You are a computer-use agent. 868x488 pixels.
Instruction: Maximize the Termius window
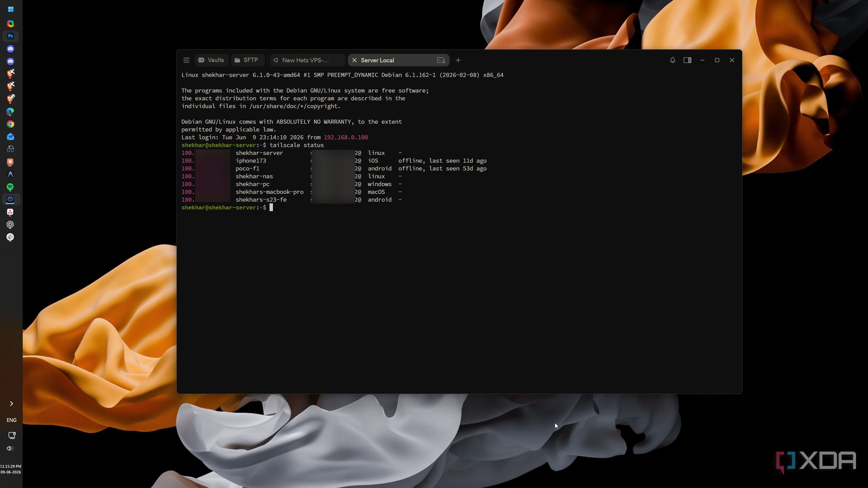point(717,60)
